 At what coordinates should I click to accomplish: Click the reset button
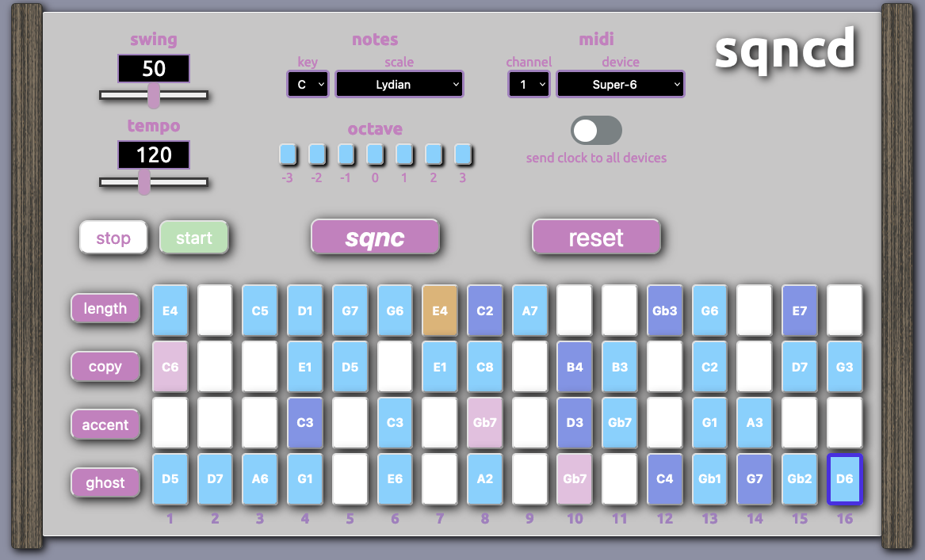pos(595,238)
